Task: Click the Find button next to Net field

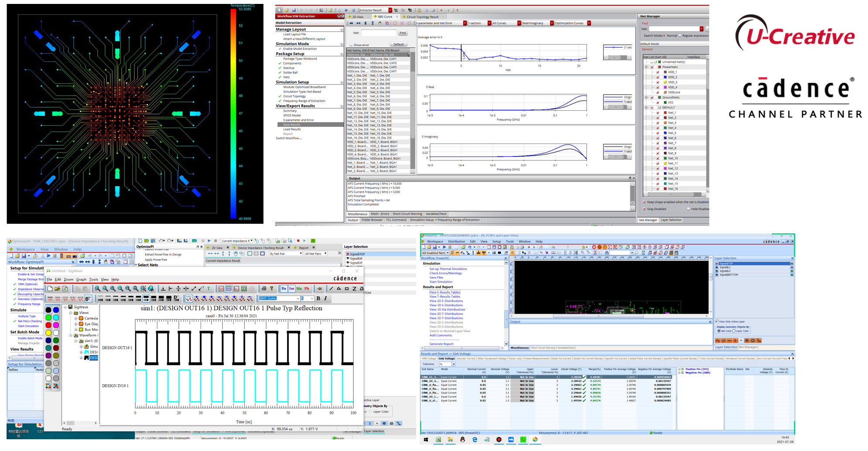Action: pos(403,33)
